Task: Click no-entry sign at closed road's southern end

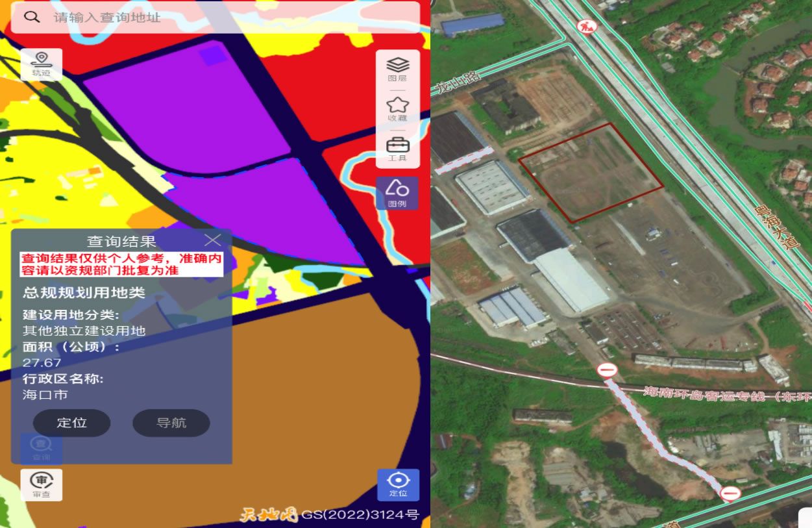Action: [x=730, y=494]
